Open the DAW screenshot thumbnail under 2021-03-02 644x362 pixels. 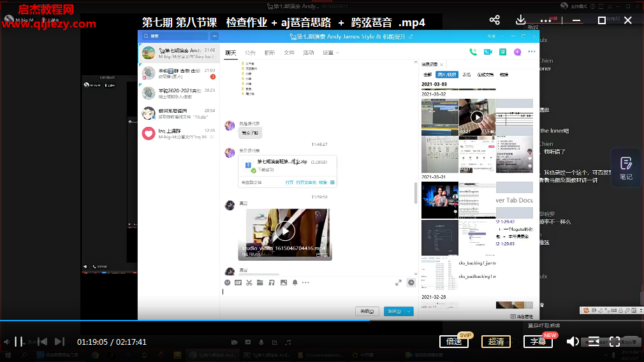point(440,117)
